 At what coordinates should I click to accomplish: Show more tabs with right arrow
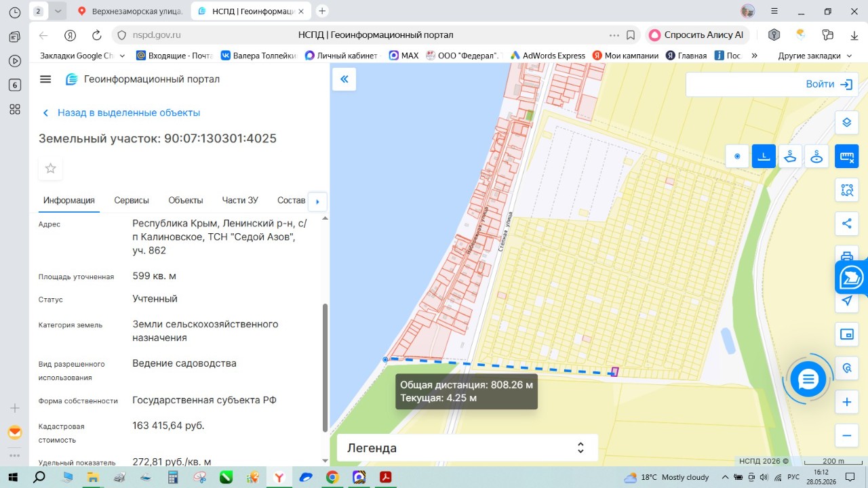click(317, 201)
